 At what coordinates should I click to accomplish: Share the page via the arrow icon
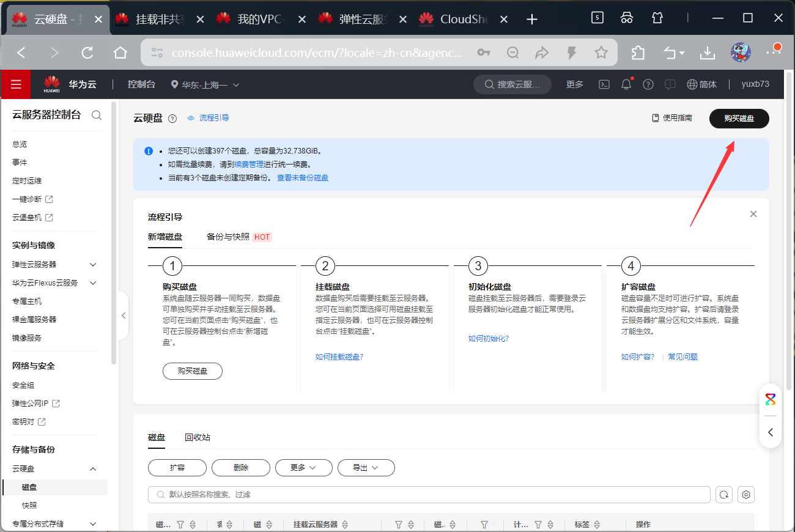[x=542, y=53]
